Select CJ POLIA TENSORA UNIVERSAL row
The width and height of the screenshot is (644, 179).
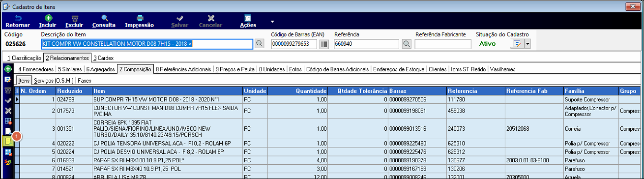tap(329, 143)
